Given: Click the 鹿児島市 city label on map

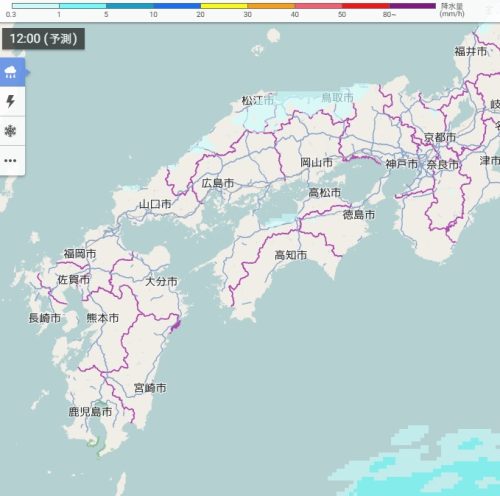Looking at the screenshot, I should coord(90,412).
